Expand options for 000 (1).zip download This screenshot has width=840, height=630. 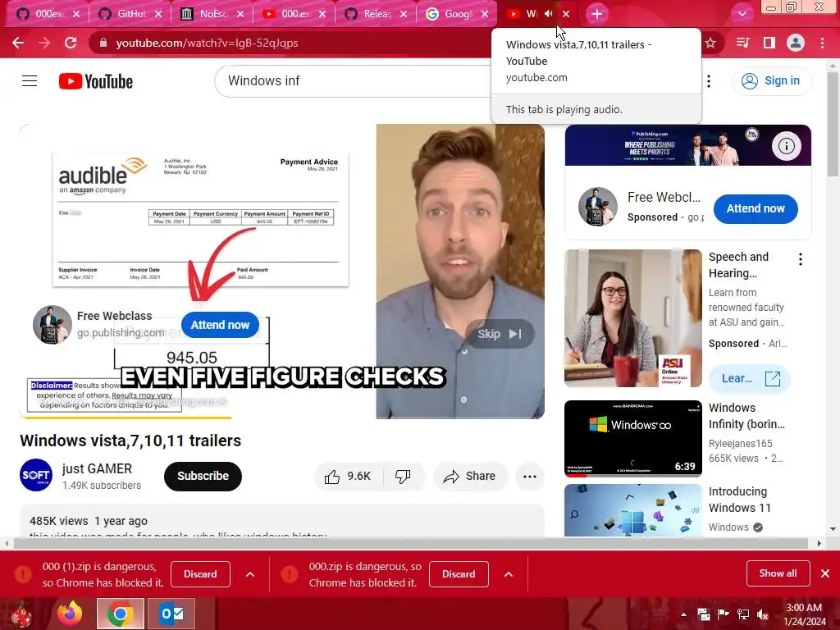point(250,574)
